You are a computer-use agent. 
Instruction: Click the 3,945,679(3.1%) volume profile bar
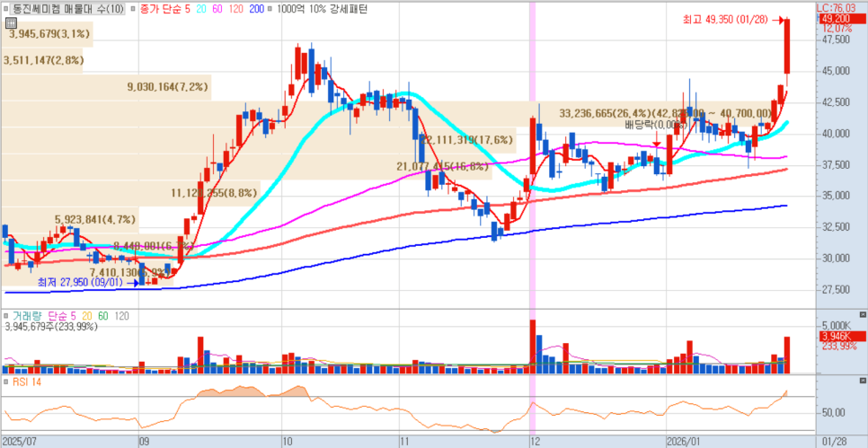point(47,34)
